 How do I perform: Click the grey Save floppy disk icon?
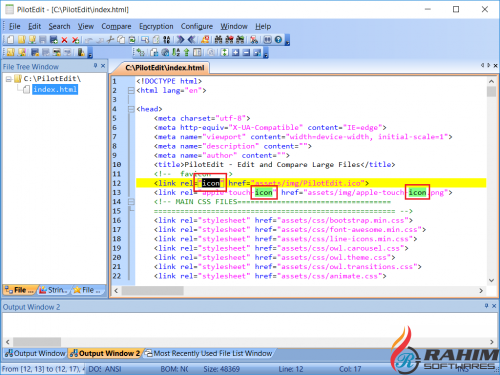[x=43, y=40]
